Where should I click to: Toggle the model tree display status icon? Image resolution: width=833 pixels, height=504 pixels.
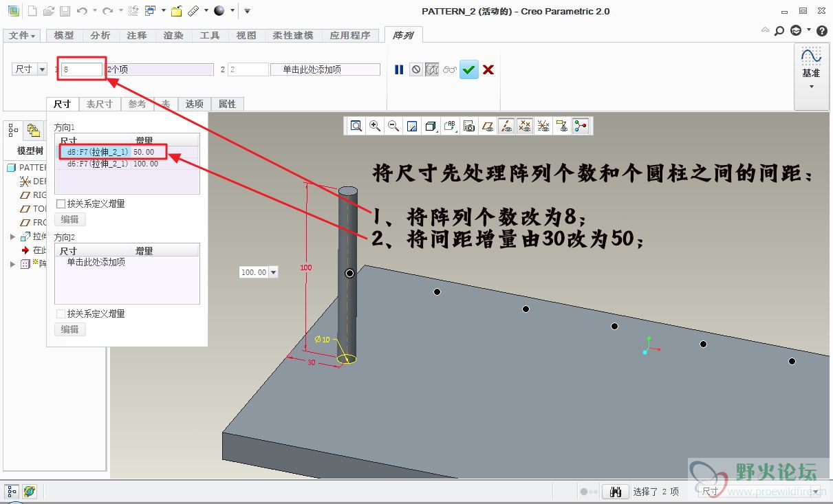tap(12, 492)
